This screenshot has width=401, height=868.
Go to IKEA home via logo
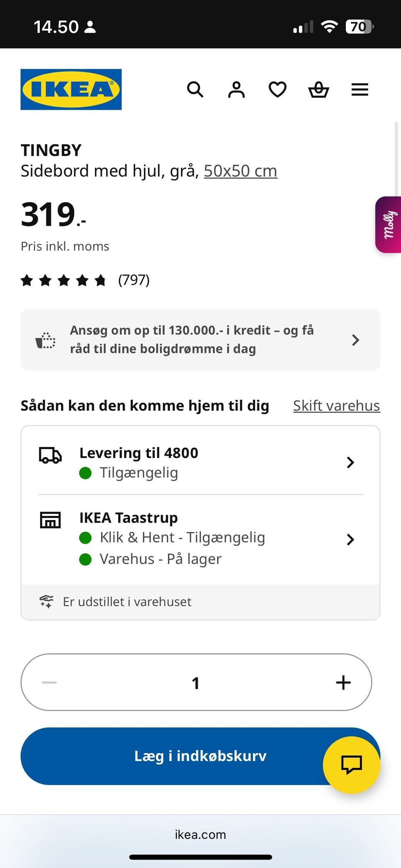pyautogui.click(x=71, y=89)
